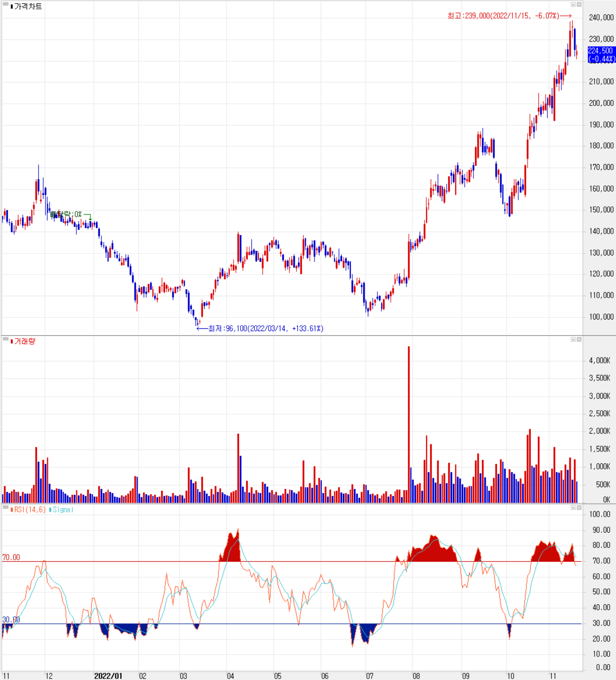Click the 2022/01 date label on time axis
This screenshot has height=680, width=616.
pos(108,676)
